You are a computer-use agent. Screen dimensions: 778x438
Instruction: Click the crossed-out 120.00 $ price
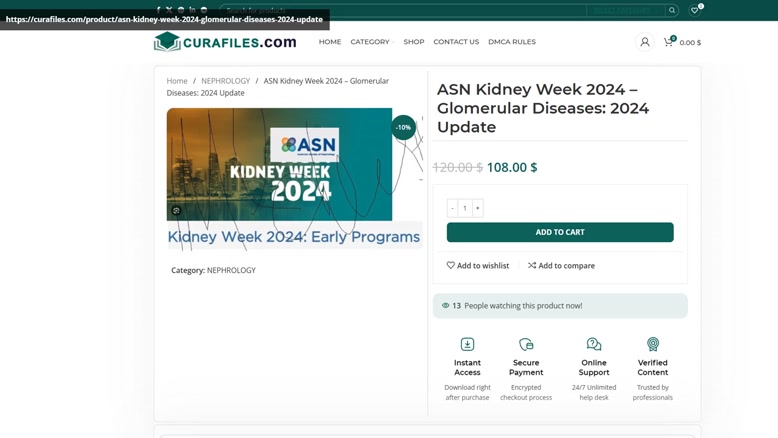(x=457, y=167)
